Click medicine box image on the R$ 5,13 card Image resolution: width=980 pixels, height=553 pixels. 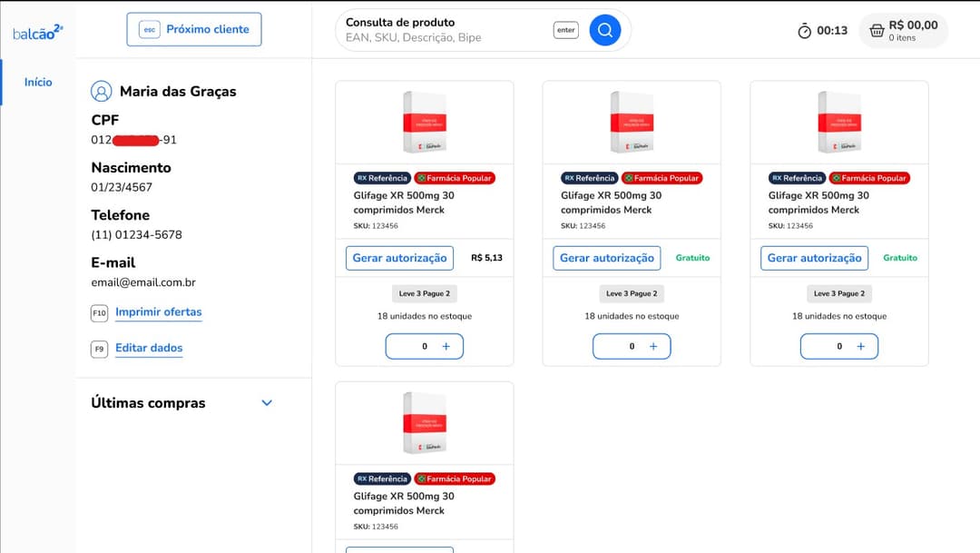(425, 122)
